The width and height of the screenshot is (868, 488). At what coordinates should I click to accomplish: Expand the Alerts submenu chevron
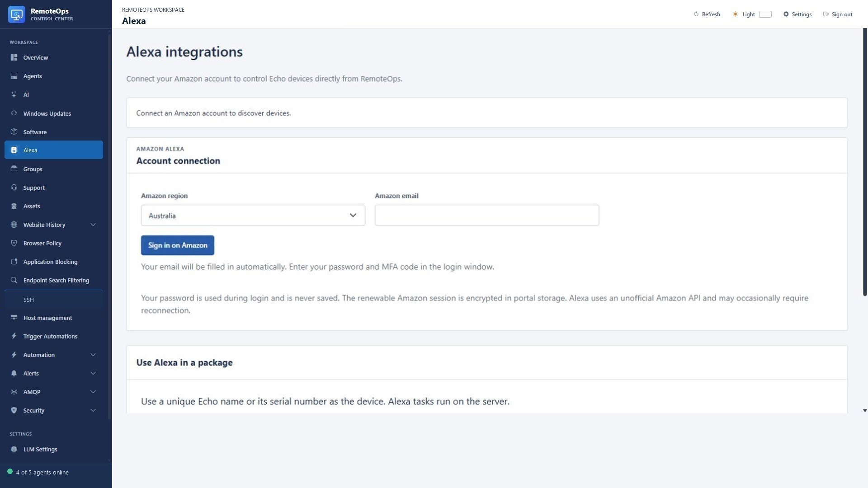pyautogui.click(x=93, y=373)
